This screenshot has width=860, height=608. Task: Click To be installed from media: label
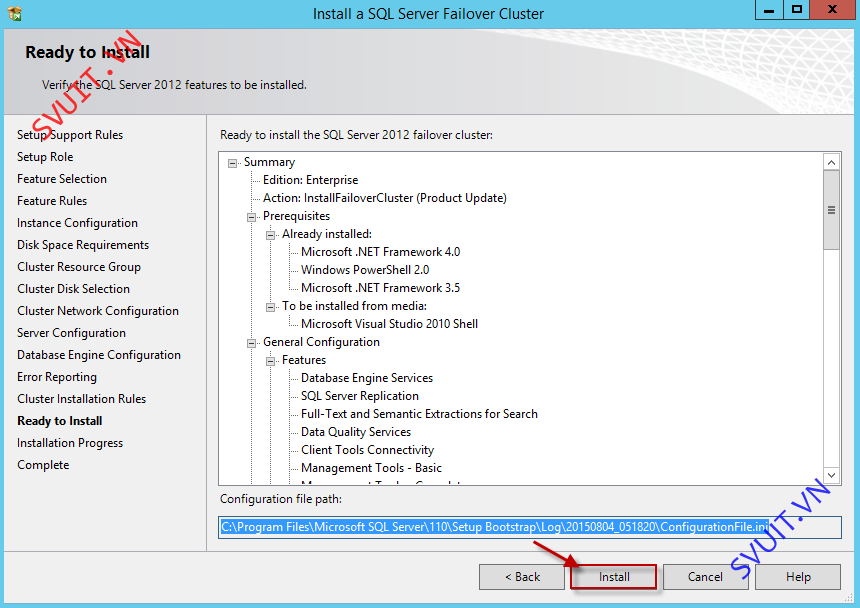click(x=354, y=306)
